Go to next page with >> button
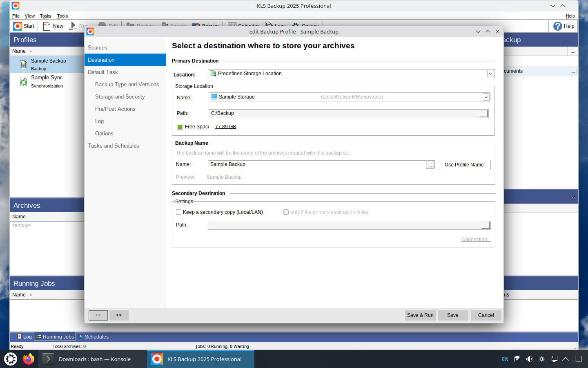The height and width of the screenshot is (368, 588). 119,315
